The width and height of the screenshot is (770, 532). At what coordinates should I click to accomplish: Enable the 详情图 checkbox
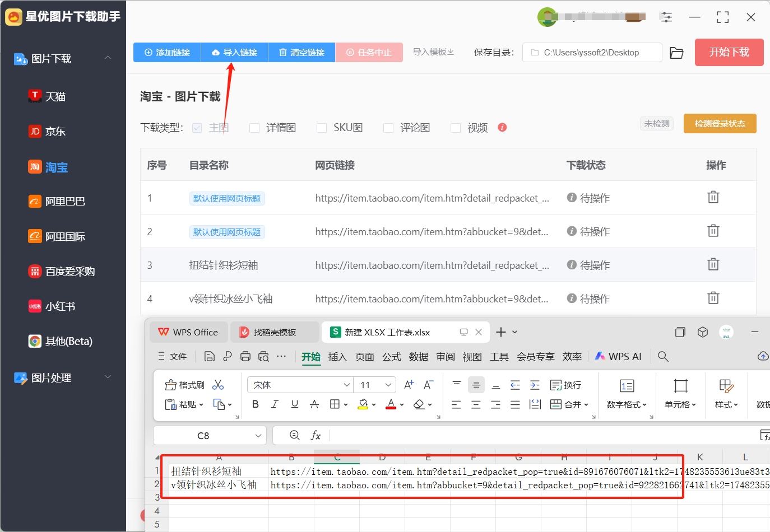[254, 128]
